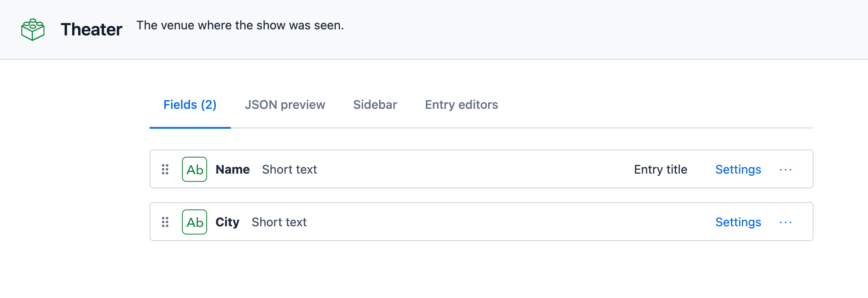
Task: Open Settings for the City field
Action: [x=738, y=222]
